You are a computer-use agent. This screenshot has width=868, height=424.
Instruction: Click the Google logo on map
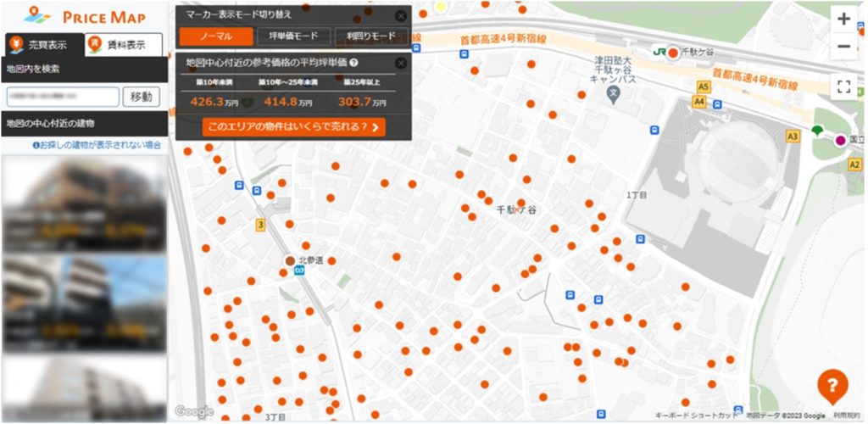click(x=194, y=411)
